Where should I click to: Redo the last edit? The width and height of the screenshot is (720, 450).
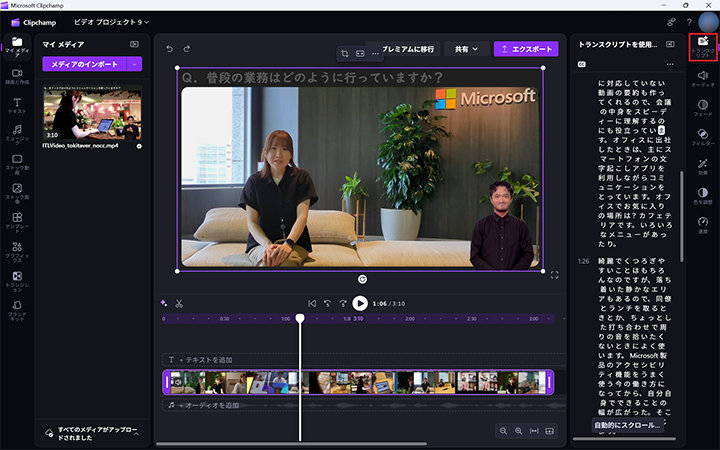click(187, 49)
